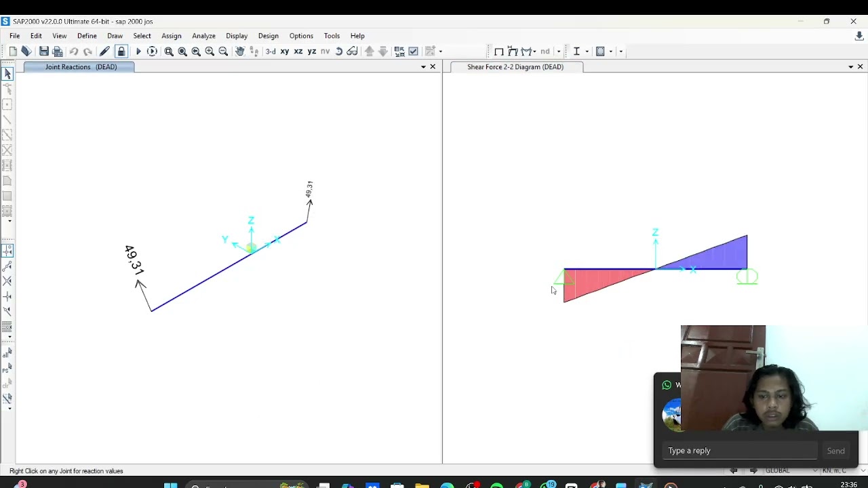The image size is (868, 488).
Task: Click the zoom out minus magnifier
Action: 223,52
